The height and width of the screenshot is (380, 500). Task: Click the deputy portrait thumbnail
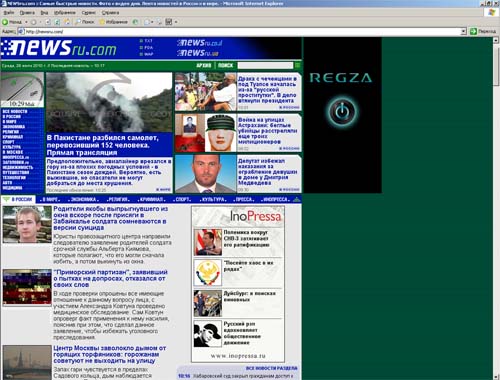click(x=205, y=173)
